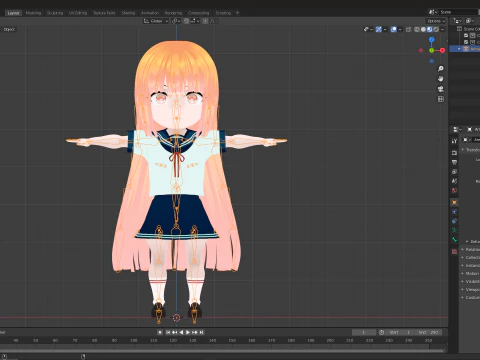This screenshot has height=360, width=480.
Task: Select material preview shading
Action: click(430, 29)
